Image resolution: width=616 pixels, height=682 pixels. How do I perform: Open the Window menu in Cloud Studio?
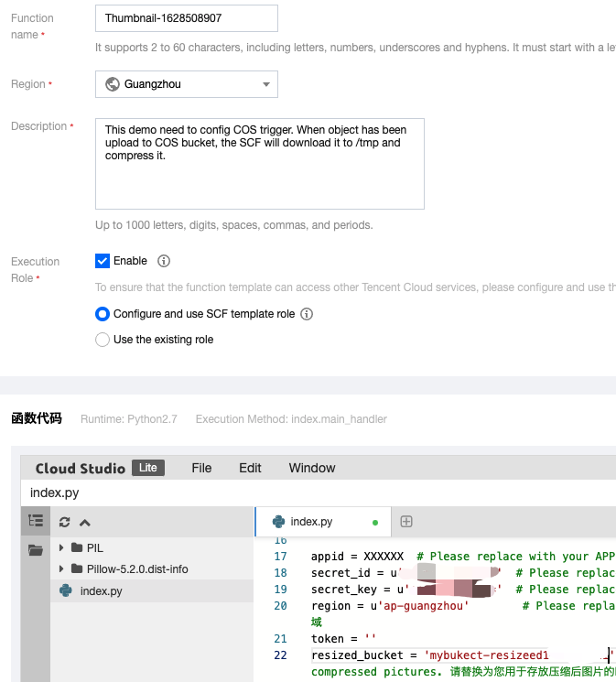(x=312, y=468)
